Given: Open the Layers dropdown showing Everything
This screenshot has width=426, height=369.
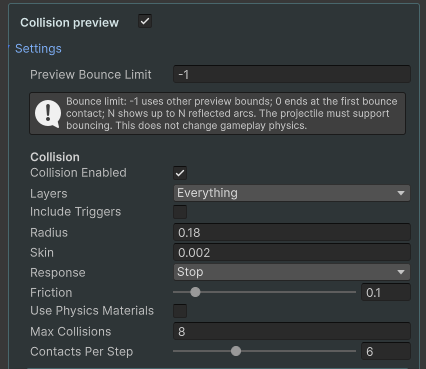Looking at the screenshot, I should pyautogui.click(x=292, y=193).
